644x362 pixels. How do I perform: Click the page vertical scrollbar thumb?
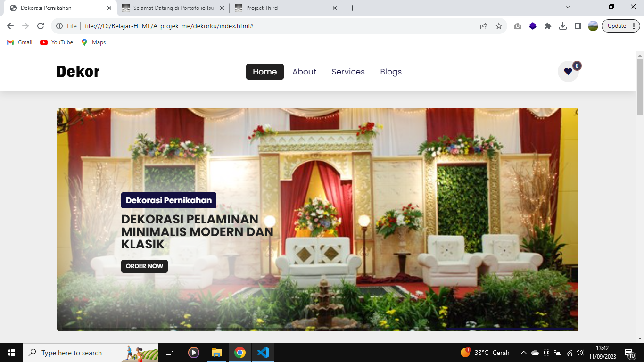pyautogui.click(x=640, y=87)
